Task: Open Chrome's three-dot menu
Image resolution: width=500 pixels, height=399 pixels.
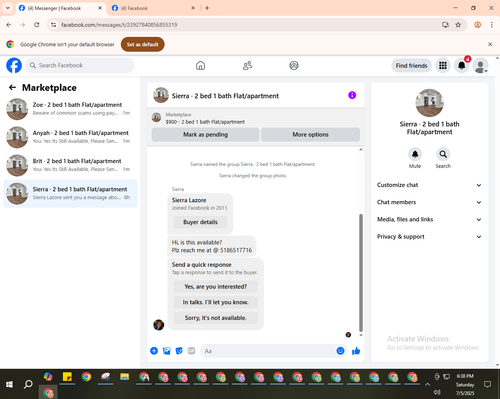Action: pyautogui.click(x=492, y=25)
